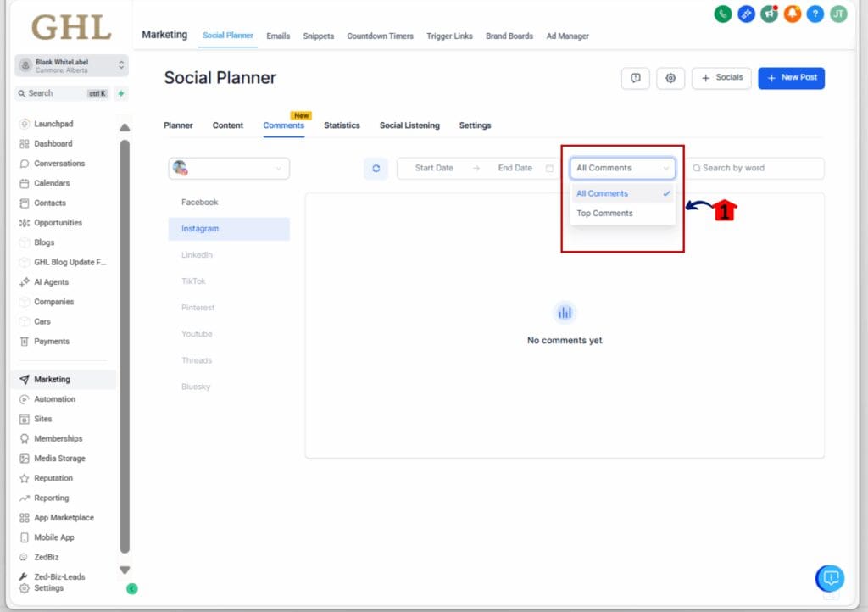Select the checked All Comments option
Image resolution: width=868 pixels, height=612 pixels.
coord(602,193)
